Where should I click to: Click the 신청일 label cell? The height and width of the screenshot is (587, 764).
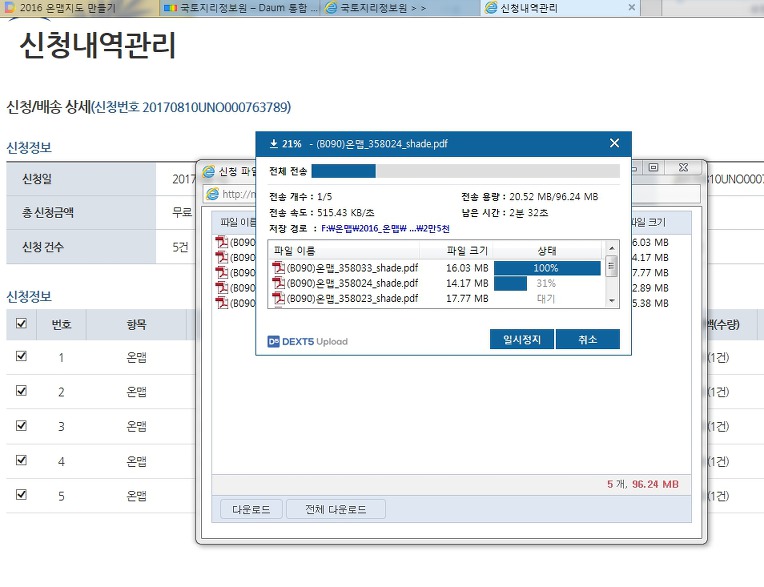(81, 179)
